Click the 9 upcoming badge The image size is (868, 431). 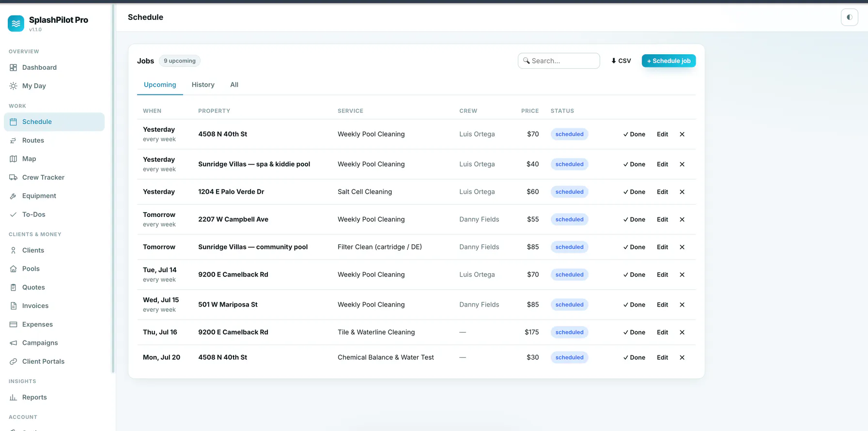click(x=180, y=61)
